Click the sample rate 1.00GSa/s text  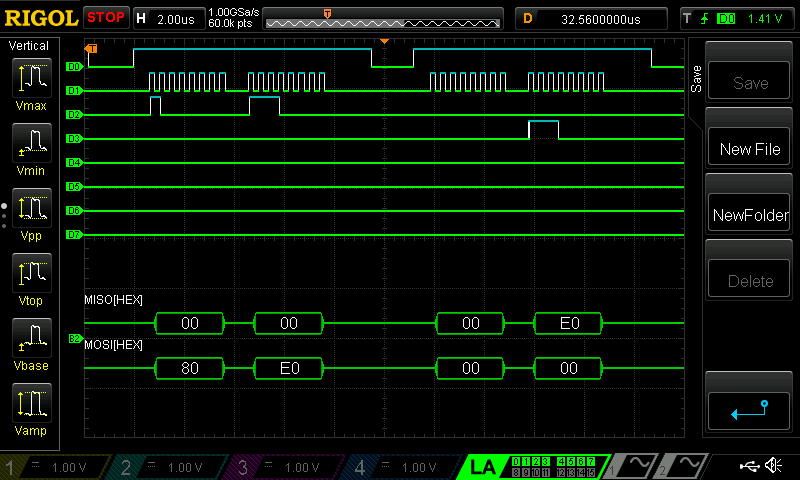234,12
